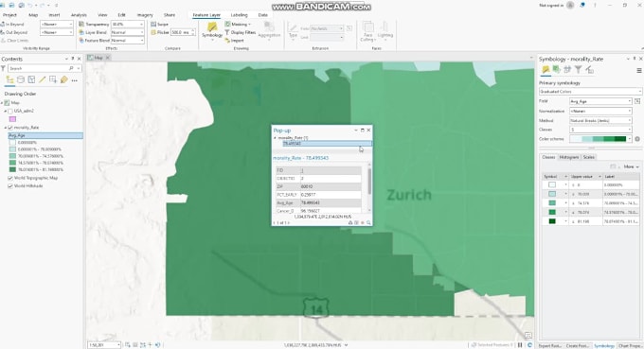Open the Symbology button in the ribbon
Screen dimensions: 644x349
tap(212, 31)
